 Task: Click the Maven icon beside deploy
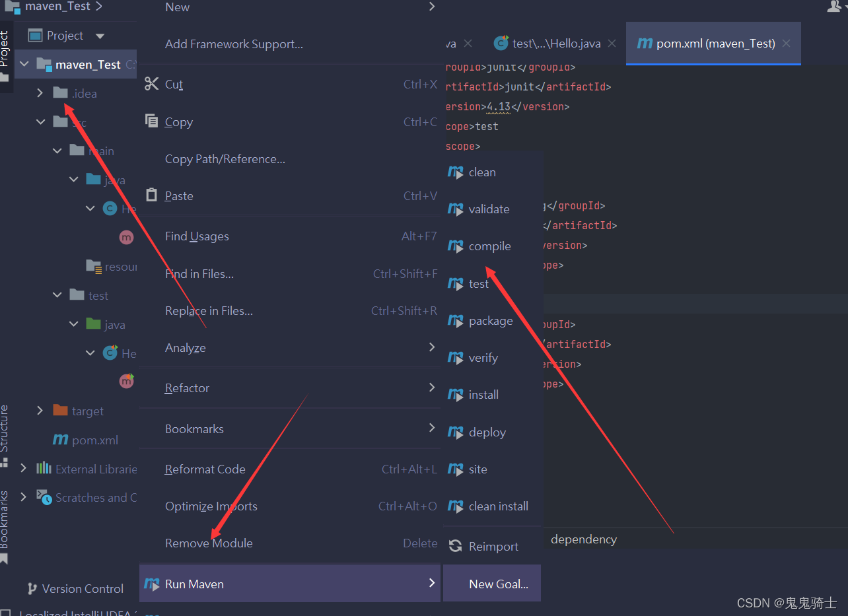coord(456,432)
